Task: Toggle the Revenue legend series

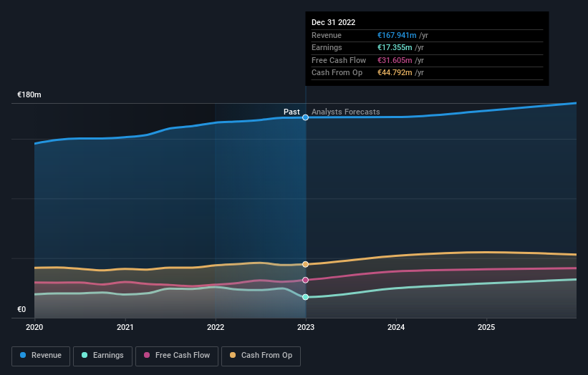Action: 41,356
